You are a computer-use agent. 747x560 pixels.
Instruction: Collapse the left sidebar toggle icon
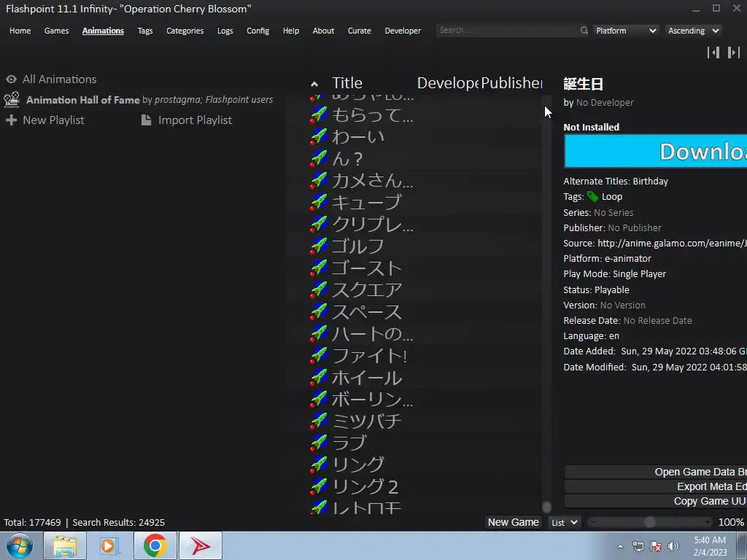[x=713, y=52]
